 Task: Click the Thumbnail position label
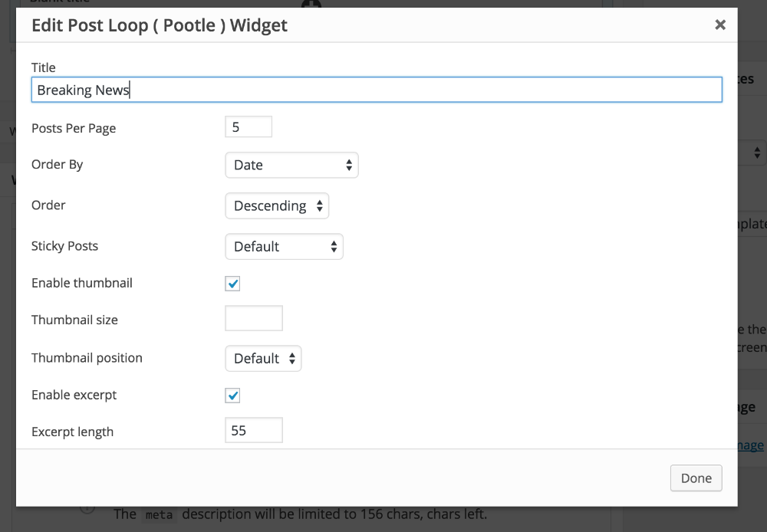(x=87, y=358)
